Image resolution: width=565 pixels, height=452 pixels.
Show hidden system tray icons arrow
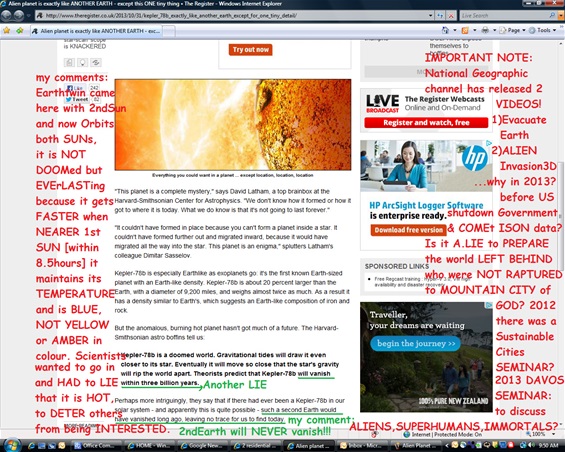click(447, 446)
